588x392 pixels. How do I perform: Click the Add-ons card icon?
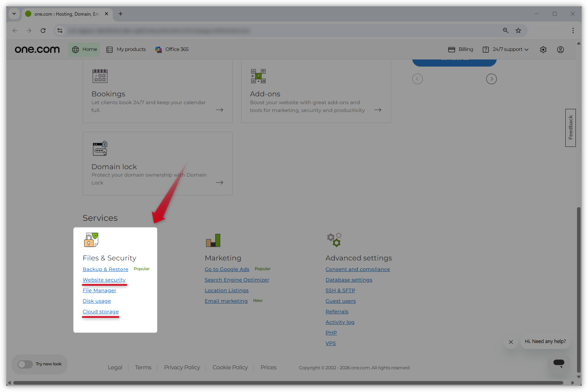(258, 76)
